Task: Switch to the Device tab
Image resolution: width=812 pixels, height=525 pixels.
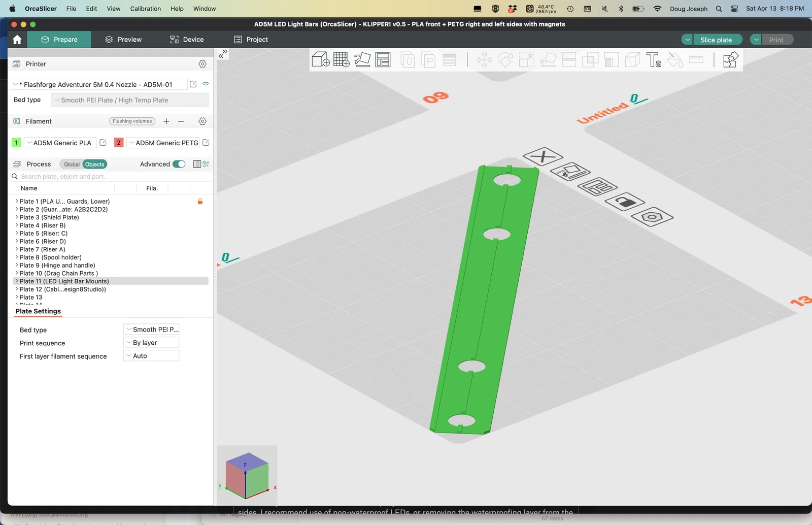Action: (187, 40)
